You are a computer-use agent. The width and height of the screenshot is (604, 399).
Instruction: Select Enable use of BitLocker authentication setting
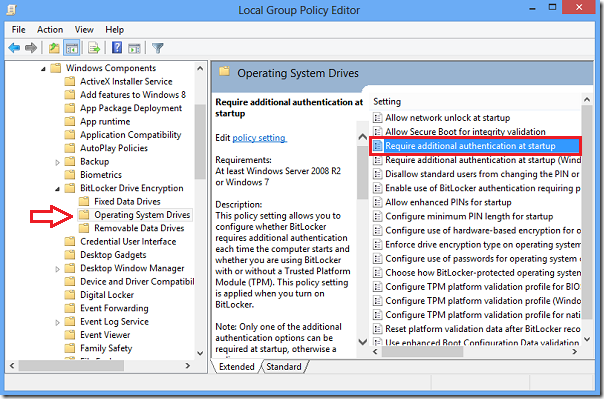(x=482, y=188)
